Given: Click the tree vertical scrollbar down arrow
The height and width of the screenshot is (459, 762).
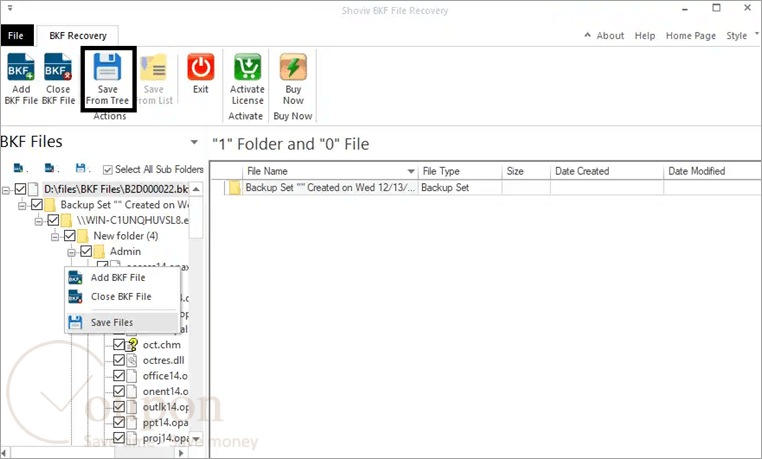Looking at the screenshot, I should (196, 439).
